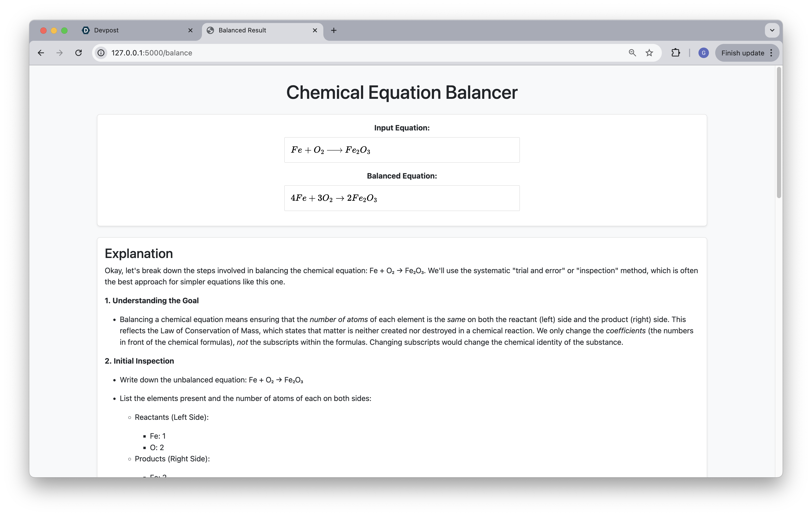Screen dimensions: 812x516
Task: Click the browser back arrow
Action: 41,53
